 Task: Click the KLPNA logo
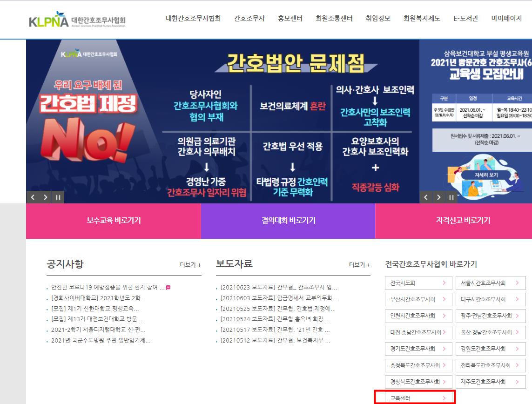pyautogui.click(x=77, y=20)
